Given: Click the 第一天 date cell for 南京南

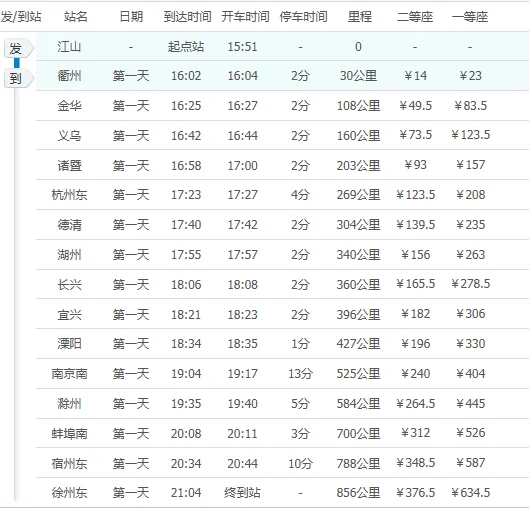Looking at the screenshot, I should pos(131,374).
